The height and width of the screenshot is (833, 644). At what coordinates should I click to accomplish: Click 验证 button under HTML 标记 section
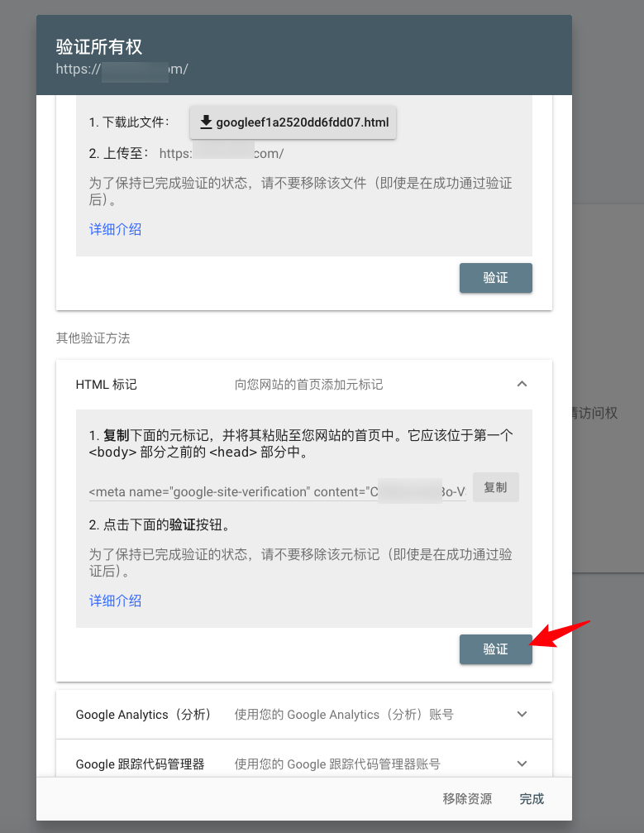(x=495, y=649)
